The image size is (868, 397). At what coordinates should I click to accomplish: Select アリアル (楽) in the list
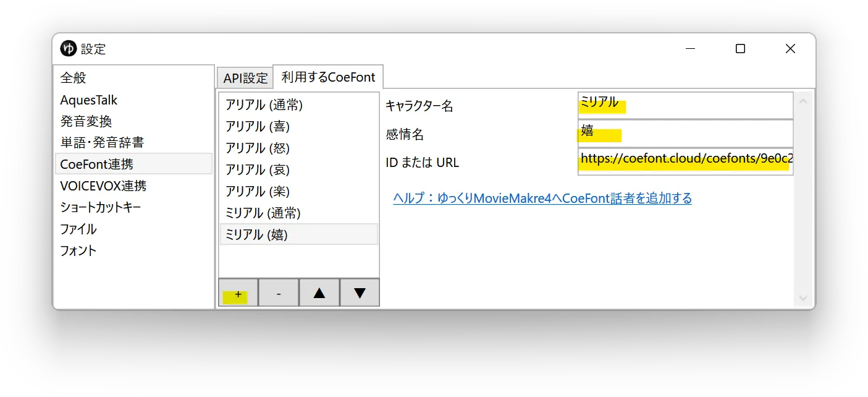pos(298,191)
